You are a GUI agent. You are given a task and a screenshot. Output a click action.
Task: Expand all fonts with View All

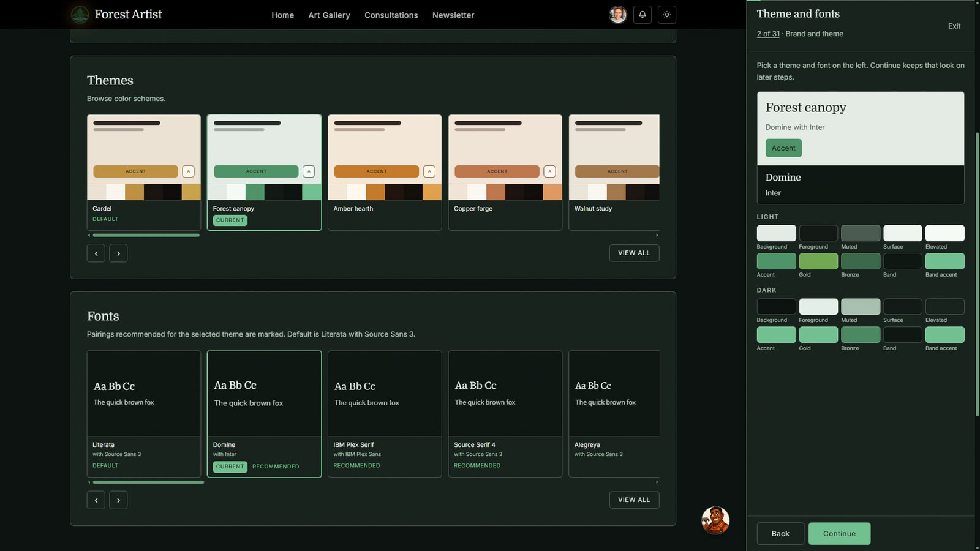click(x=634, y=500)
